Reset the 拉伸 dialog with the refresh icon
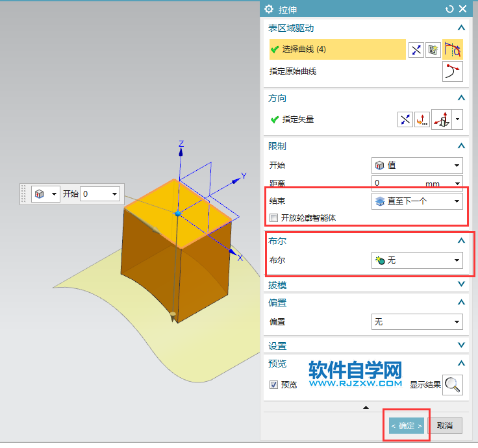478x448 pixels. point(449,9)
